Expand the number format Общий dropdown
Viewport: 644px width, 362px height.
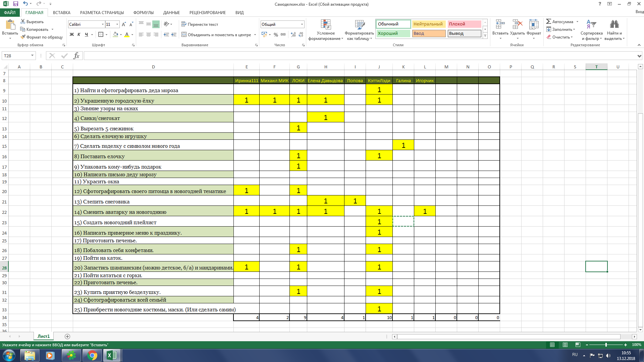point(302,24)
